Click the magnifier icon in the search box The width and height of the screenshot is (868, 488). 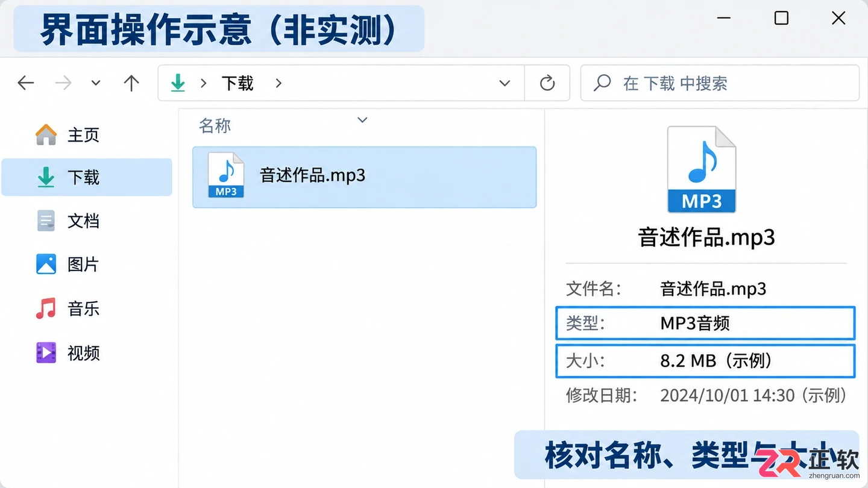pos(602,83)
